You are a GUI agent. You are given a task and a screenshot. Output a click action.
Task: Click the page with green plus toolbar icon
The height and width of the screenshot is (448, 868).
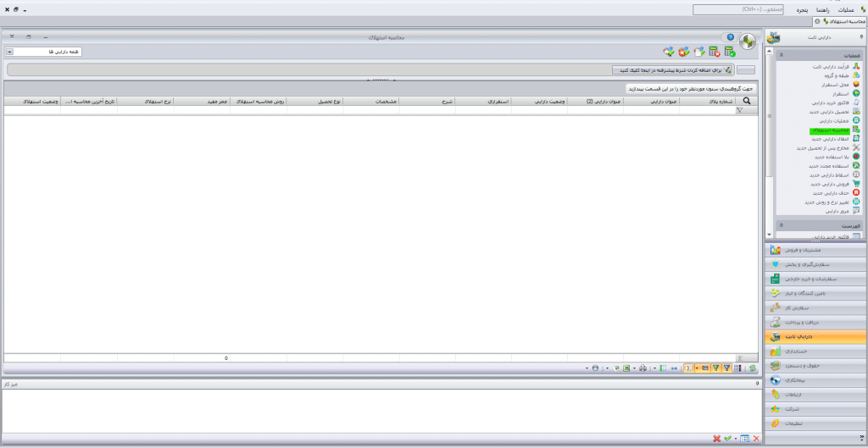click(x=699, y=52)
